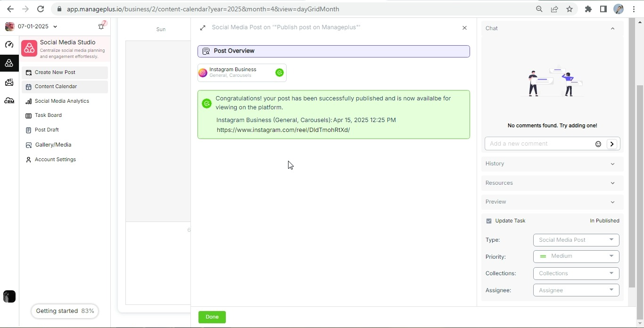Open Gallery/Media in sidebar
This screenshot has width=644, height=328.
(x=65, y=145)
